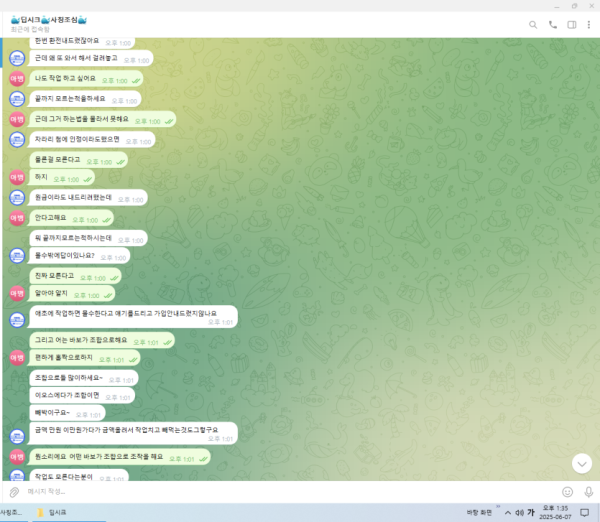Select the message '몰른걸 모른다고'
The width and height of the screenshot is (600, 522).
pos(78,160)
